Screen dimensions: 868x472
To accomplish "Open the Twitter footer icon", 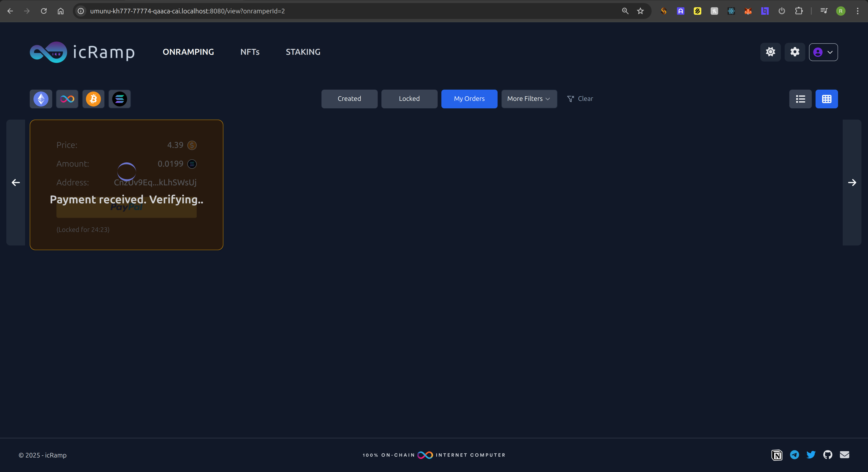I will pyautogui.click(x=811, y=455).
